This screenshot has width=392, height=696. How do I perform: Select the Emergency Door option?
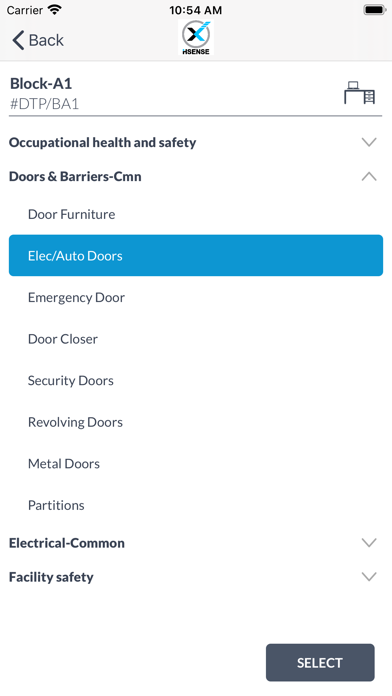196,297
